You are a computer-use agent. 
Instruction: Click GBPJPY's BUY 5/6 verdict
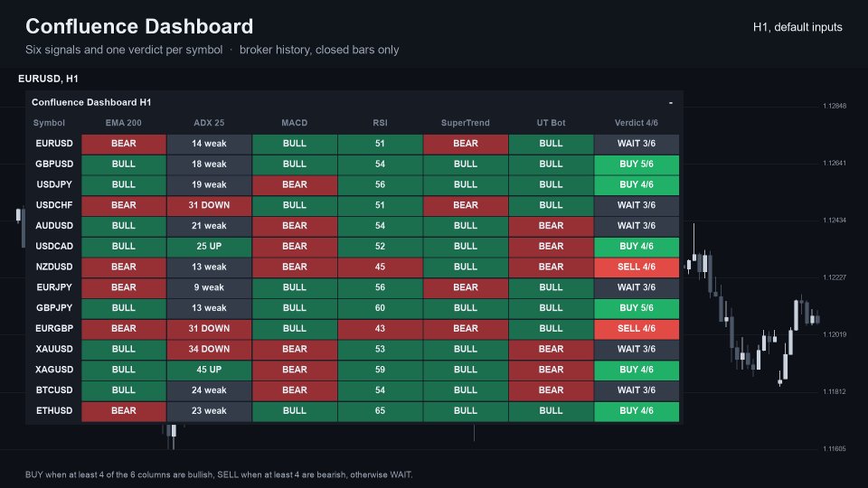coord(637,307)
